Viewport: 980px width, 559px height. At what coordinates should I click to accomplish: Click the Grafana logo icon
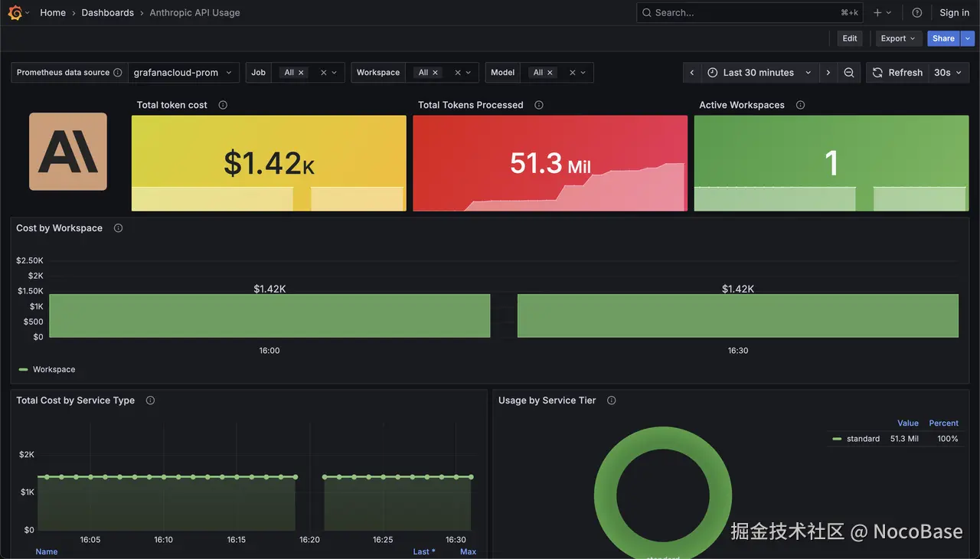[x=15, y=12]
